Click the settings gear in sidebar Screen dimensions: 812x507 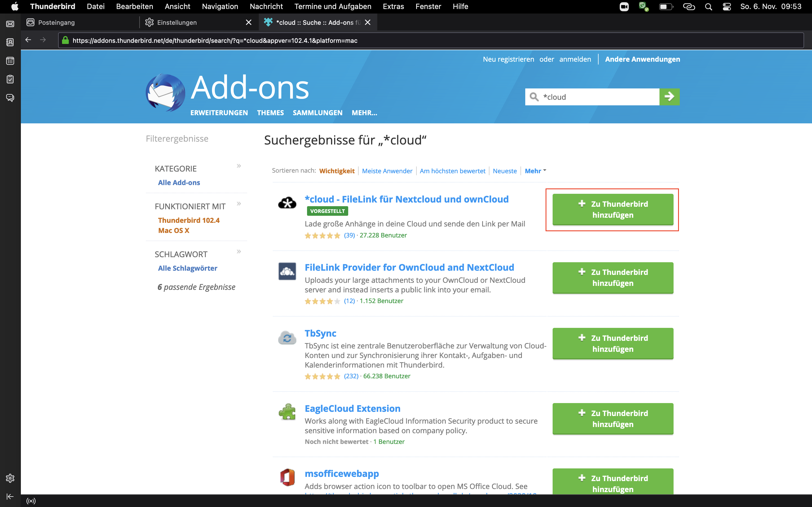coord(10,478)
